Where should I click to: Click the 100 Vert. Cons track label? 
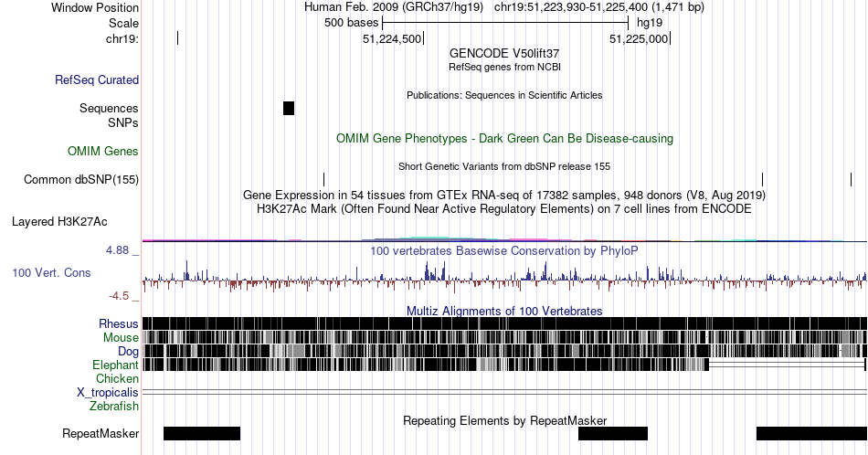(51, 273)
